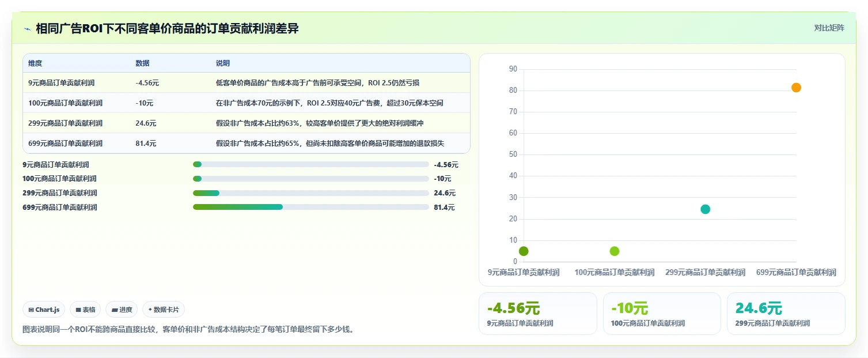
Task: Click the 对比矩阵 label
Action: pyautogui.click(x=829, y=28)
